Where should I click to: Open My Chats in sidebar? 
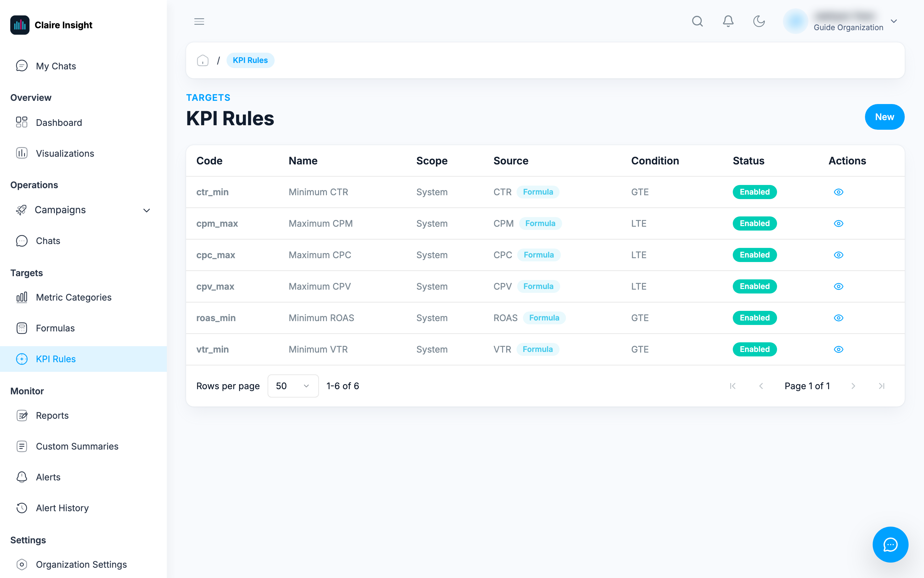83,66
